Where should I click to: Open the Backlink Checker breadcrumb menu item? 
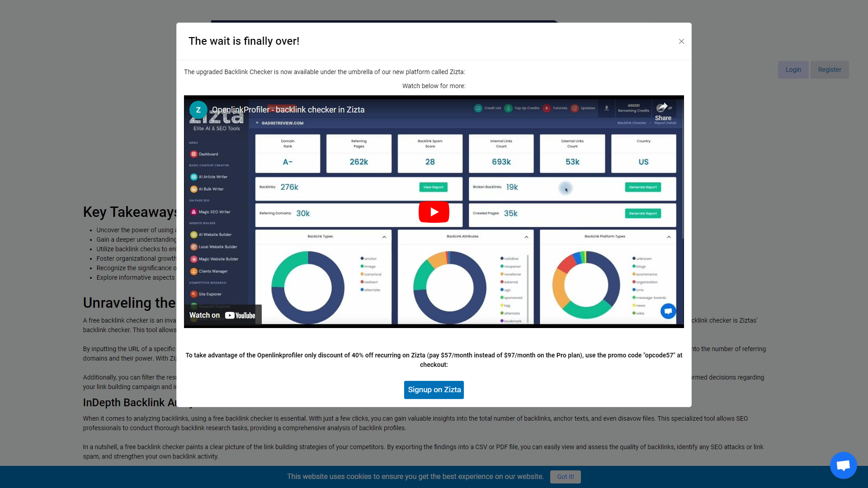pos(631,122)
